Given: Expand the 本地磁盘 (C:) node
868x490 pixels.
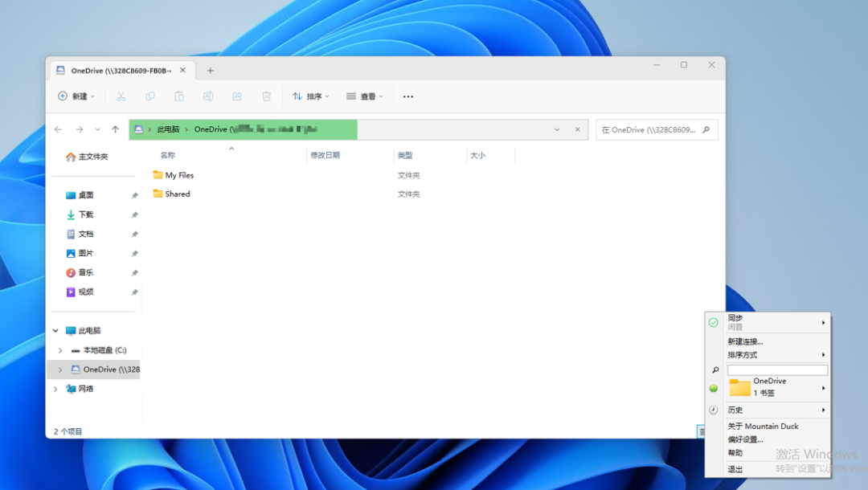Looking at the screenshot, I should click(x=60, y=350).
